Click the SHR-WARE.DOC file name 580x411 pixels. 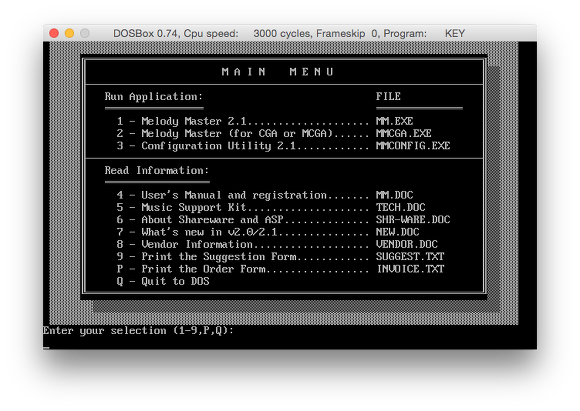click(413, 220)
